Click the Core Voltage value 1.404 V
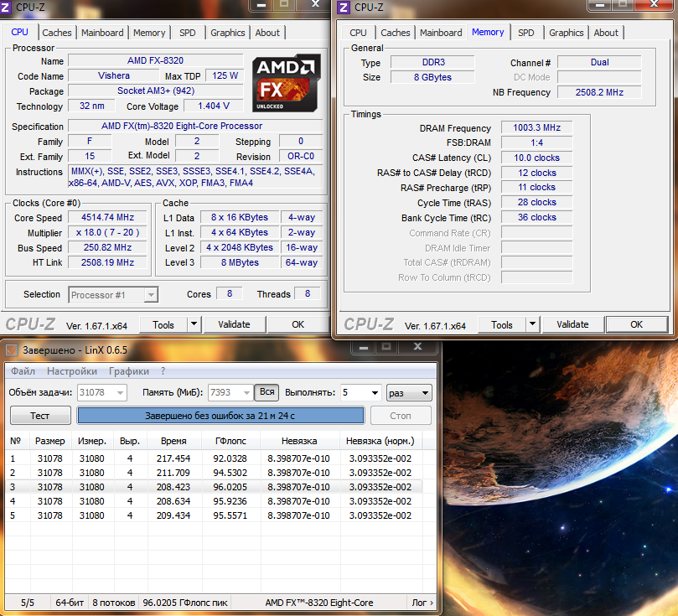678x616 pixels. [x=214, y=106]
